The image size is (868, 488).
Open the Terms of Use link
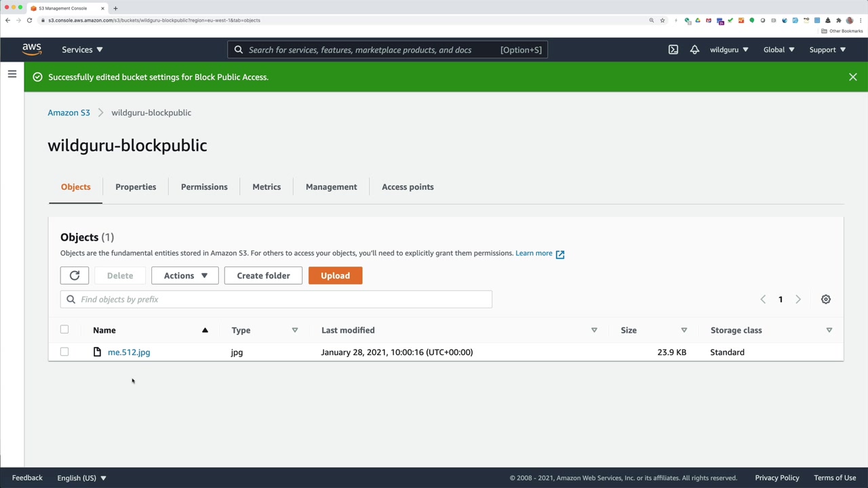(x=835, y=478)
